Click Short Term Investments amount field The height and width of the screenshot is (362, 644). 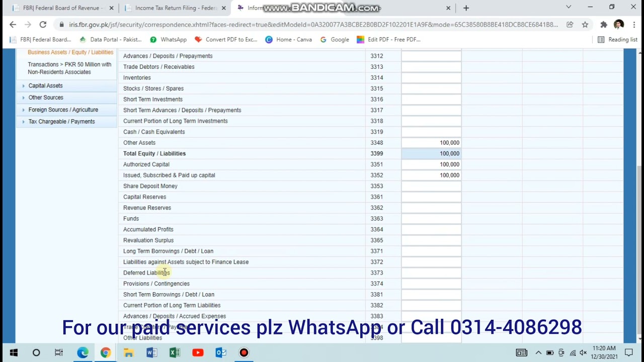[431, 100]
